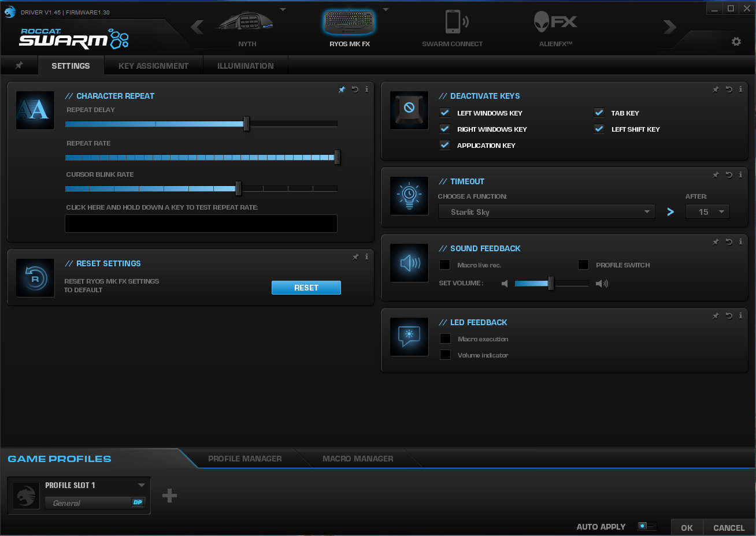This screenshot has width=756, height=536.
Task: Reset the Timeout panel settings
Action: coord(729,175)
